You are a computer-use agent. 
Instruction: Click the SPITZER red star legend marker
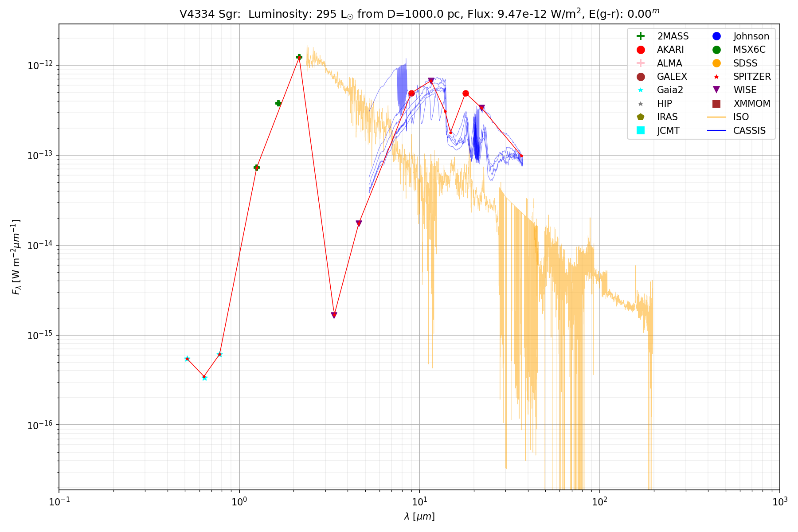point(716,77)
